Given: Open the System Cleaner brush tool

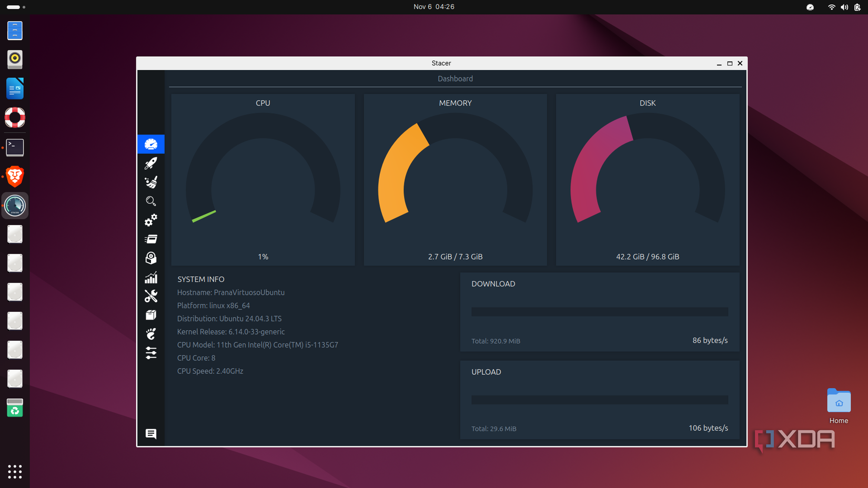Looking at the screenshot, I should pos(151,182).
